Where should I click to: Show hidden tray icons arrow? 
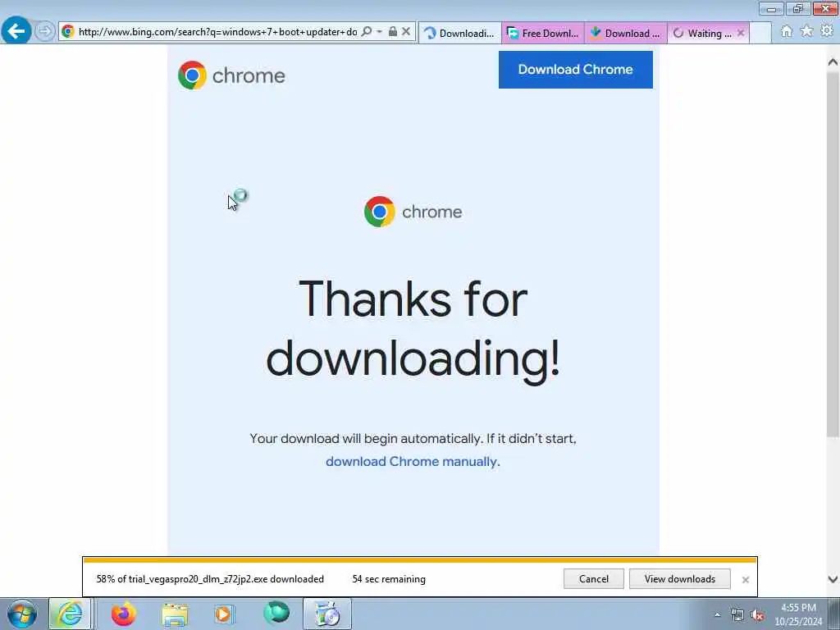click(717, 615)
